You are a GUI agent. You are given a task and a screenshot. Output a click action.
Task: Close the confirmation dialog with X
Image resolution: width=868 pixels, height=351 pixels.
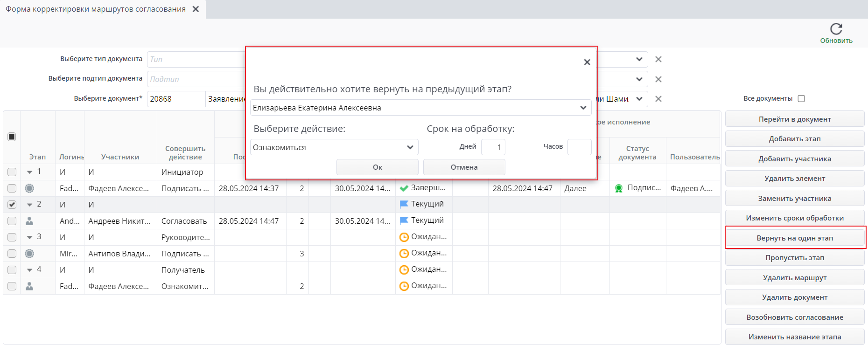pyautogui.click(x=587, y=62)
